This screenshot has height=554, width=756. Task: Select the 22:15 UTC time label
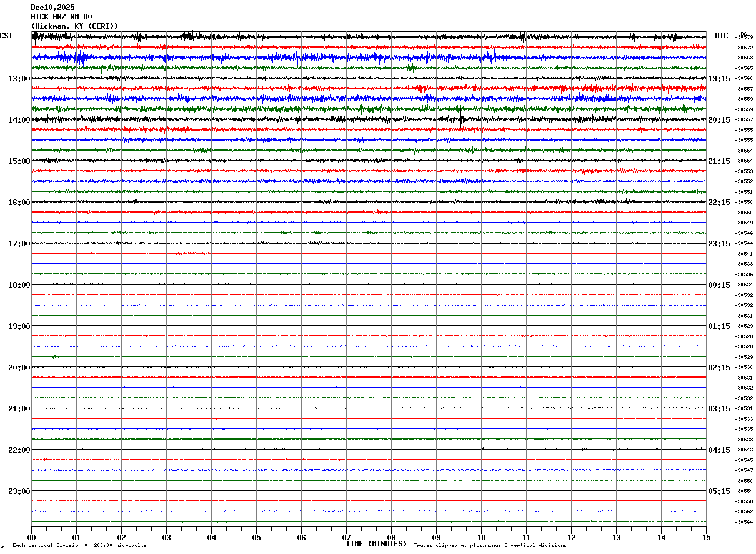719,203
